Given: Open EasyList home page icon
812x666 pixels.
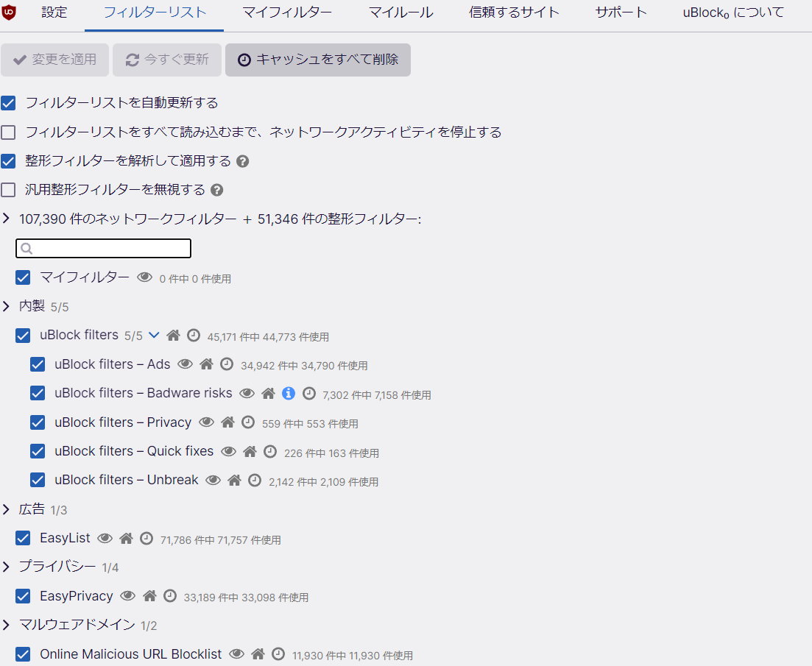Looking at the screenshot, I should pos(127,538).
